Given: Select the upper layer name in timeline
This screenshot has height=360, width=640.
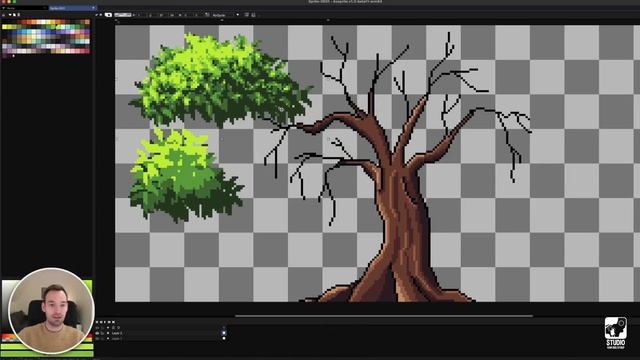Looking at the screenshot, I should (117, 333).
